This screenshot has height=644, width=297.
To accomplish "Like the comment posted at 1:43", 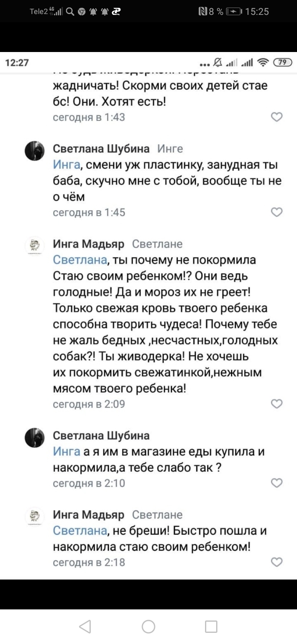I will coord(277,117).
